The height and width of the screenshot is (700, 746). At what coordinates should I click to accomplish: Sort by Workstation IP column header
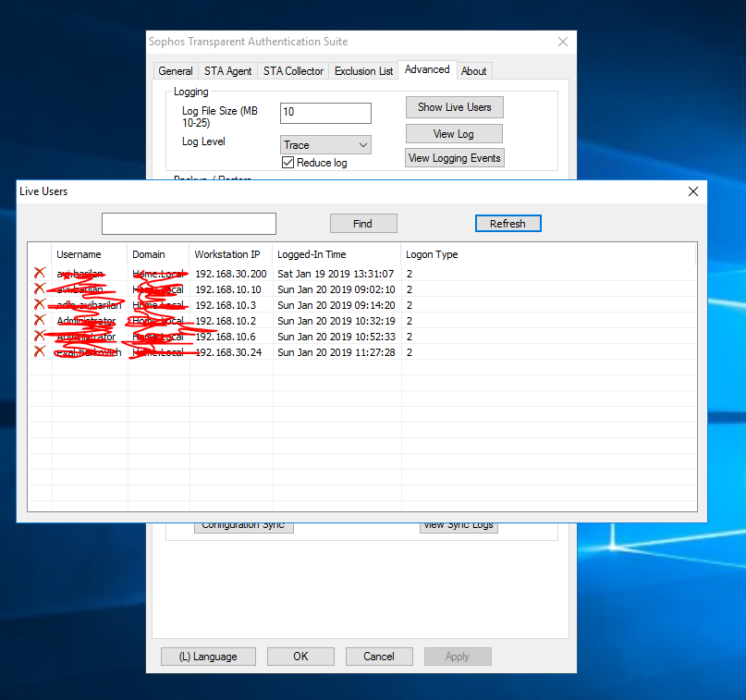(231, 254)
